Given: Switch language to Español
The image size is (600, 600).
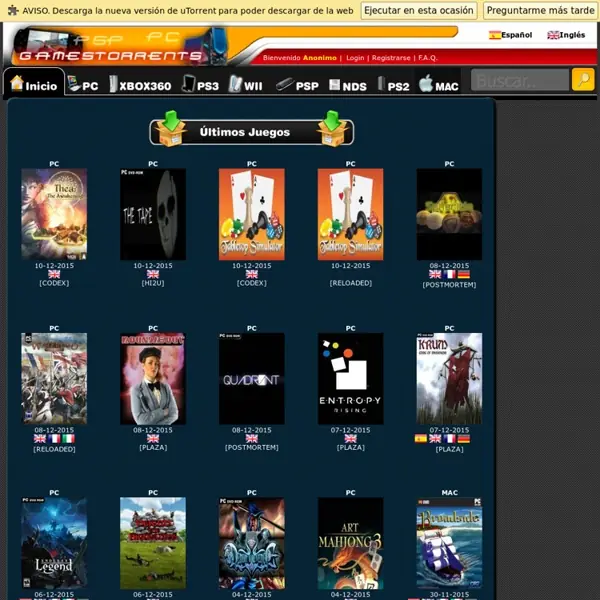Looking at the screenshot, I should [510, 35].
